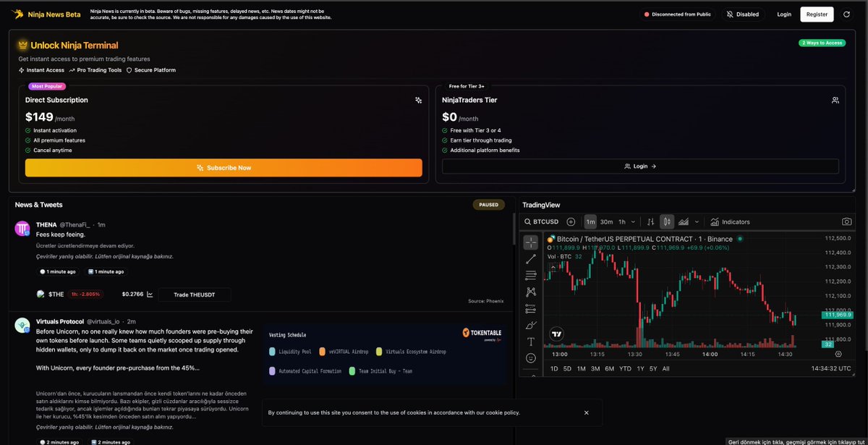Open BTCUSD symbol search
Viewport: 868px width, 445px height.
[542, 222]
